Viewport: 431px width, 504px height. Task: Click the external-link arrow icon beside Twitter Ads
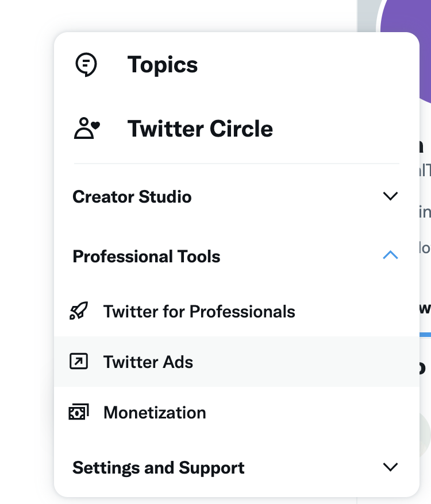point(79,361)
